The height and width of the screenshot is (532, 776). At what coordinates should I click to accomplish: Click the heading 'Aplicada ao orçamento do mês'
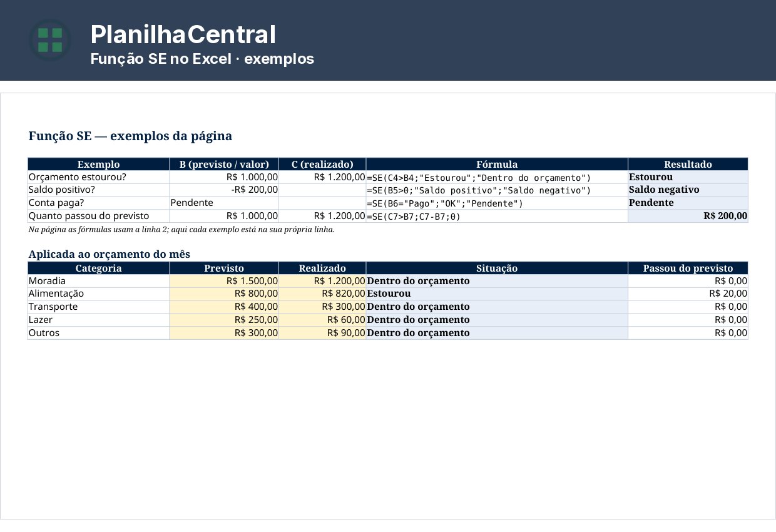coord(110,254)
